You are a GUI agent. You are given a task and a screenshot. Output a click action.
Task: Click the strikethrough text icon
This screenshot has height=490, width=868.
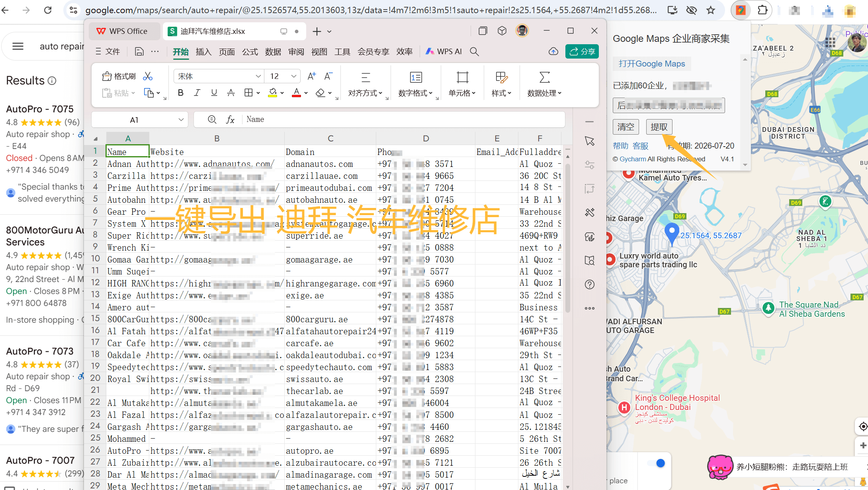231,93
